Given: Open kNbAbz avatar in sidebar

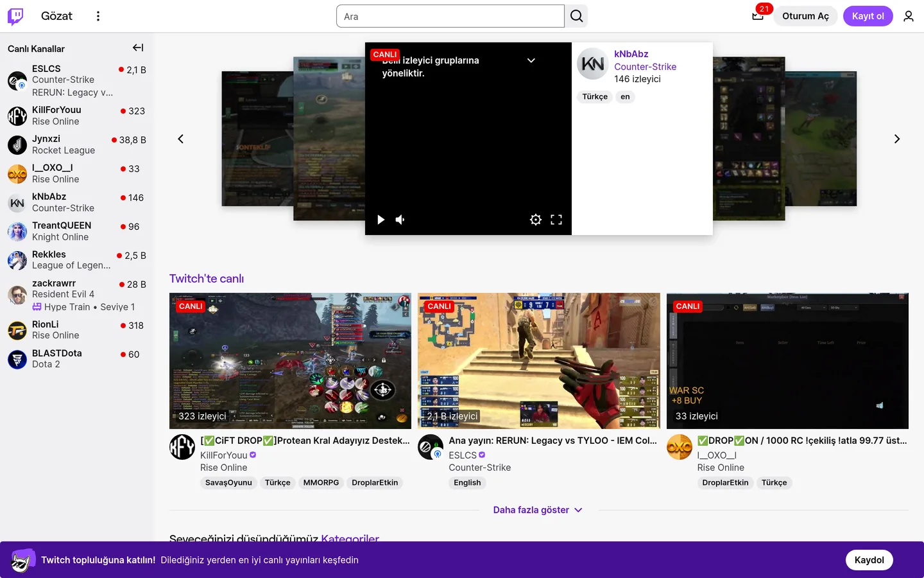Looking at the screenshot, I should (17, 202).
